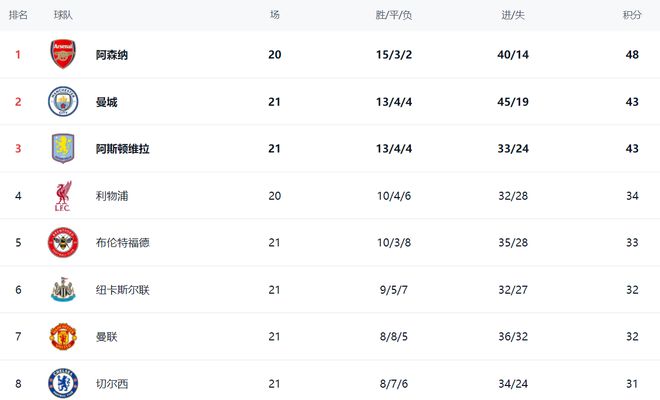Image resolution: width=660 pixels, height=400 pixels.
Task: Open the 纽卡斯尔联 team page link
Action: pos(123,290)
